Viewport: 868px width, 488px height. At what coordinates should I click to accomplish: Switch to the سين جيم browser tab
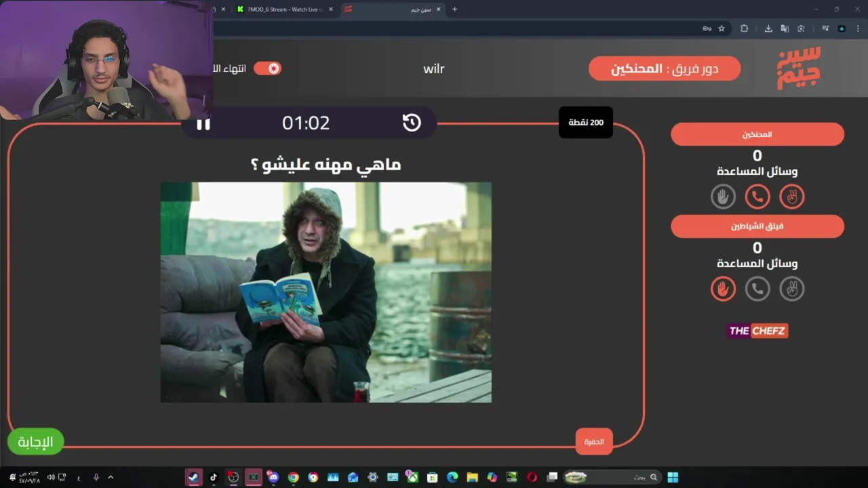tap(392, 9)
